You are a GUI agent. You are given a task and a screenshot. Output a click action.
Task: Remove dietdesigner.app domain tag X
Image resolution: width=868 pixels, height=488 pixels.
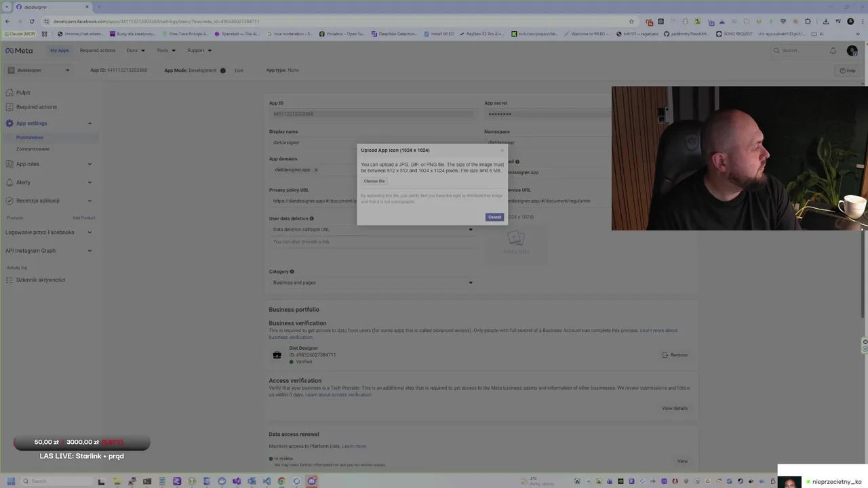(316, 170)
